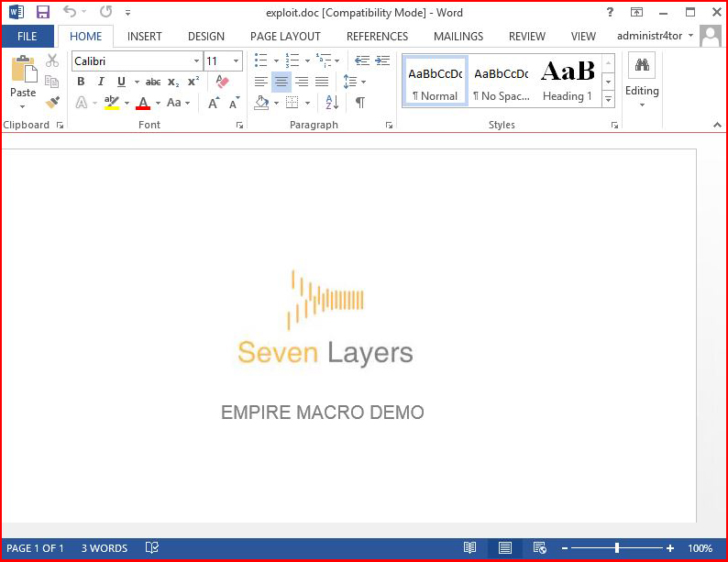Apply yellow text highlight color

(x=112, y=103)
